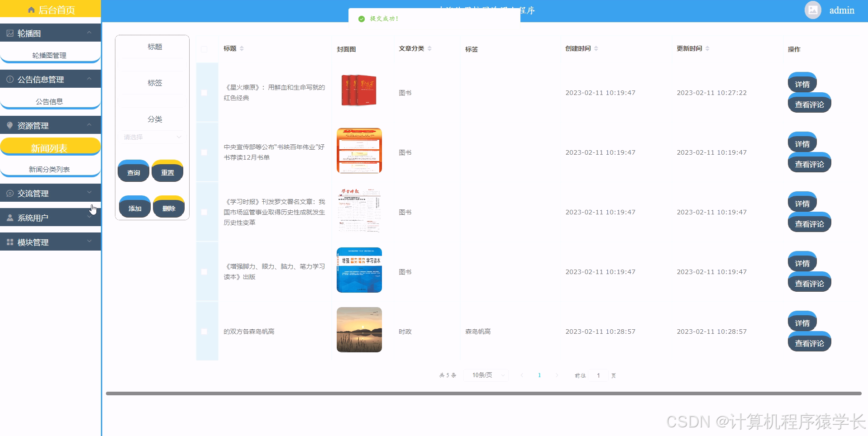Click the 添加 add button
Screen dimensions: 868x436
click(135, 207)
